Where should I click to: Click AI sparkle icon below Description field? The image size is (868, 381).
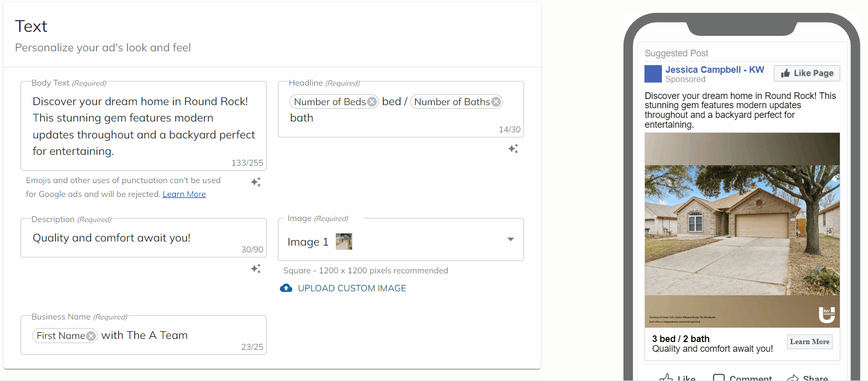[x=256, y=269]
